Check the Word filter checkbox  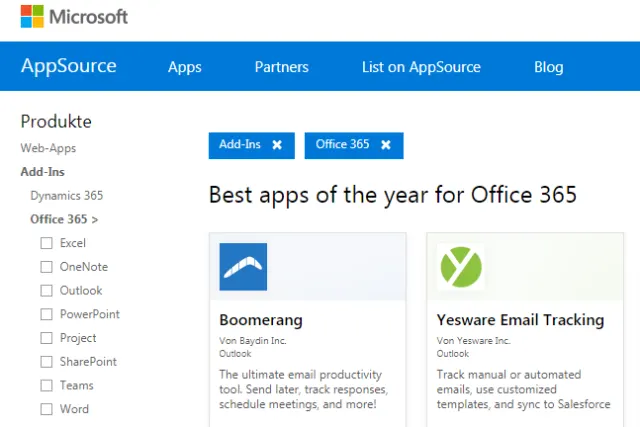[46, 409]
